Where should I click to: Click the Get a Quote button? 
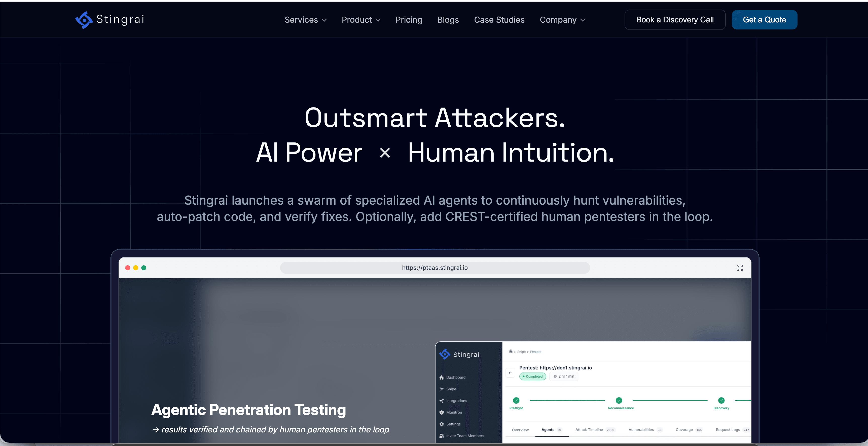764,20
